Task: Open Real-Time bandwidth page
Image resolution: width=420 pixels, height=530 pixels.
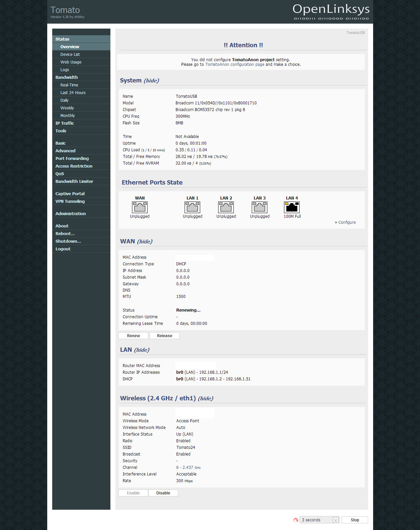Action: [81, 85]
